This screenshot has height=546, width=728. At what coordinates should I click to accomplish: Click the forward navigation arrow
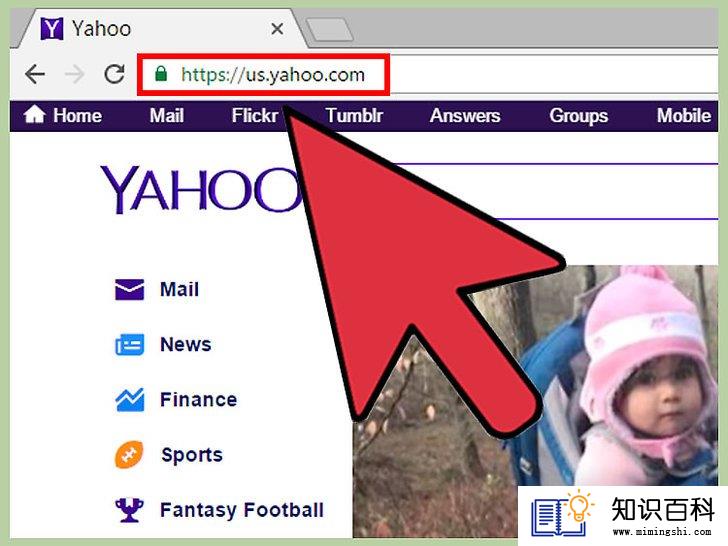coord(74,74)
